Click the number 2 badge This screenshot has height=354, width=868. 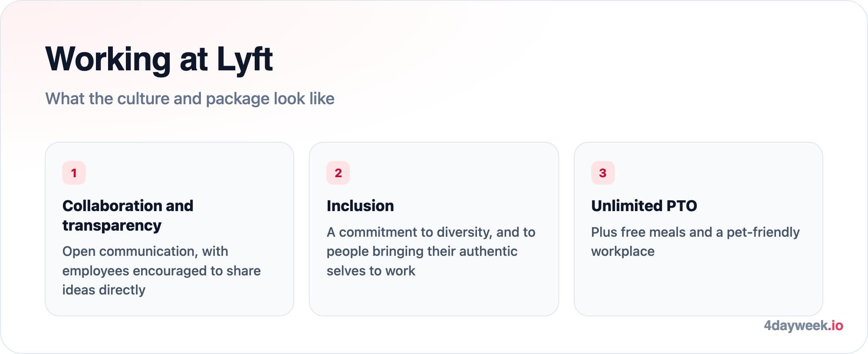[x=338, y=173]
